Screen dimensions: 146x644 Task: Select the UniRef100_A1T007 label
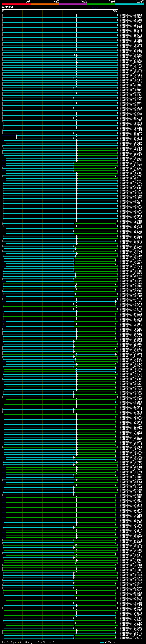tap(131, 311)
